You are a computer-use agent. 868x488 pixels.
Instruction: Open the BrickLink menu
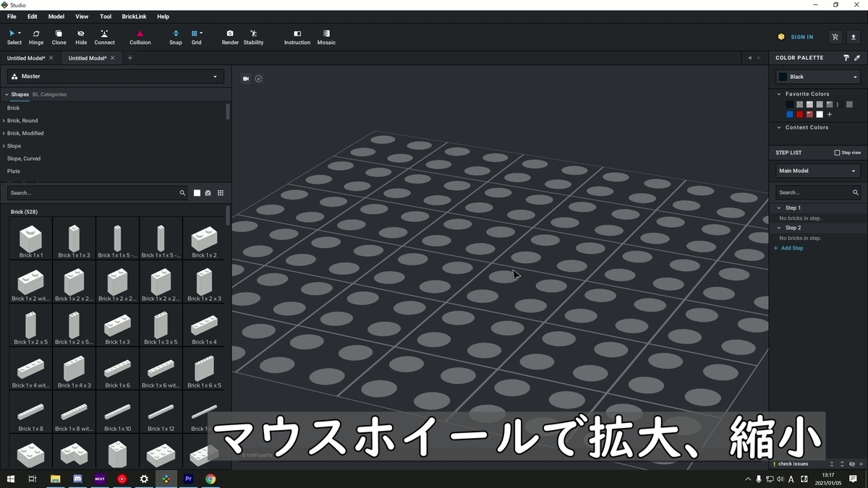135,16
